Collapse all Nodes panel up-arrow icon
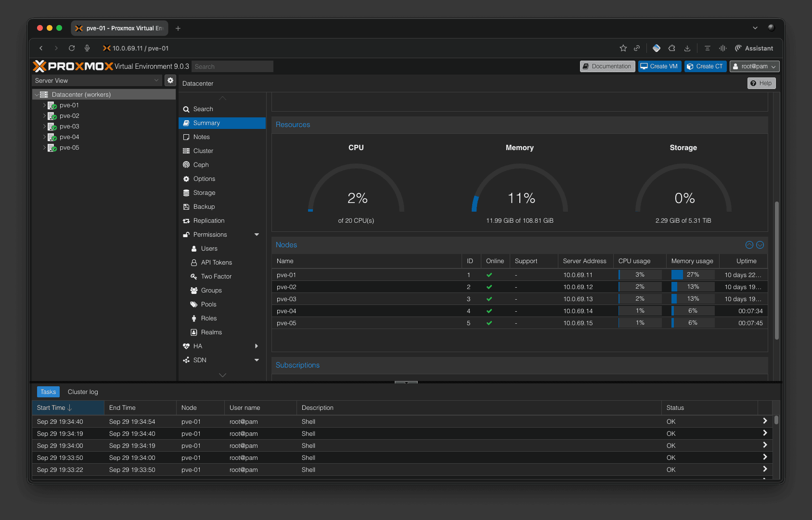This screenshot has height=520, width=812. [749, 245]
